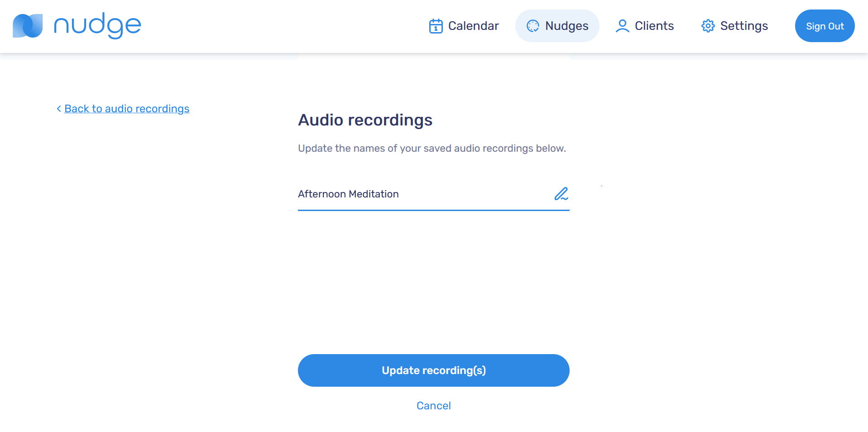Click the Clients person icon
Screen dimensions: 868x432
(623, 26)
